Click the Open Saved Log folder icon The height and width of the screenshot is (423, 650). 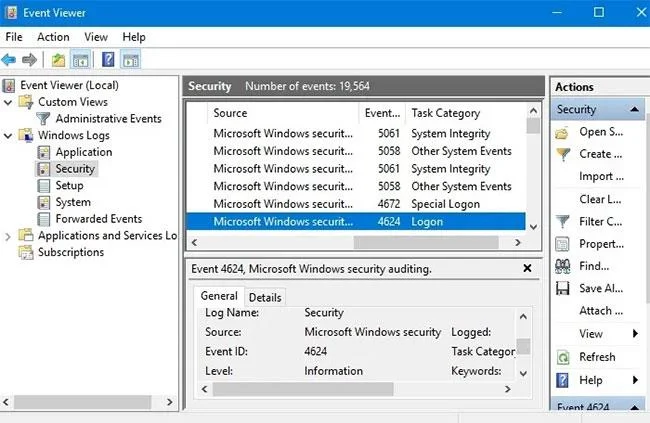pyautogui.click(x=562, y=133)
